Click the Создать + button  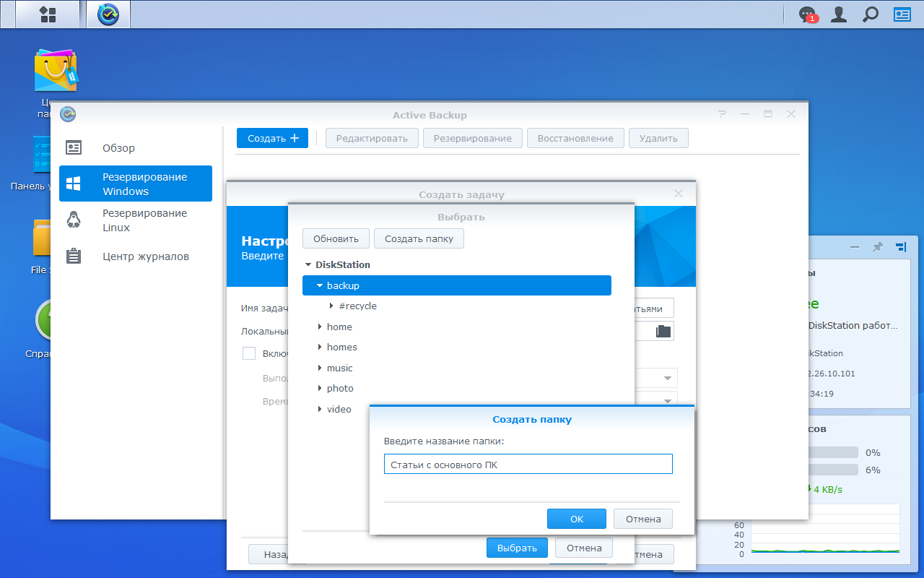(x=272, y=138)
